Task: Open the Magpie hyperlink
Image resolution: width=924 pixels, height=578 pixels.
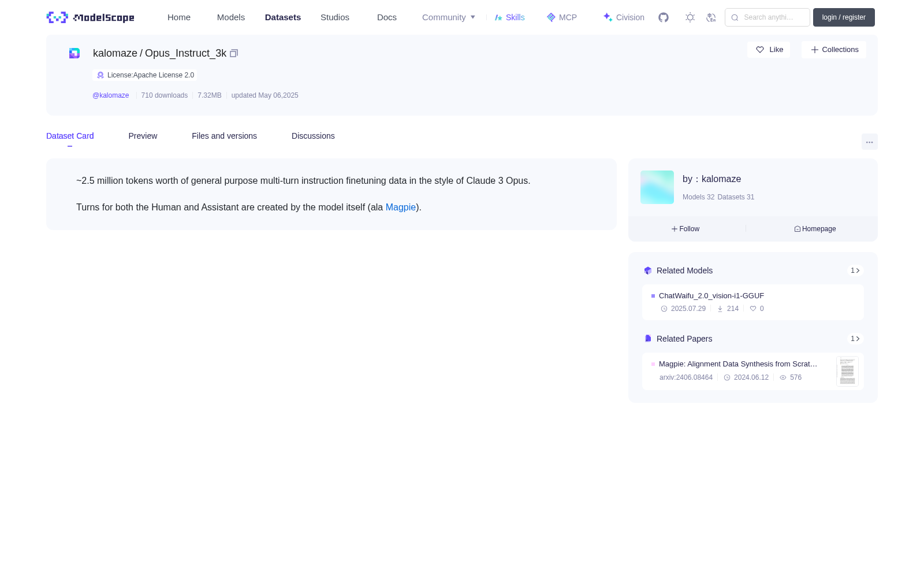Action: pos(401,207)
